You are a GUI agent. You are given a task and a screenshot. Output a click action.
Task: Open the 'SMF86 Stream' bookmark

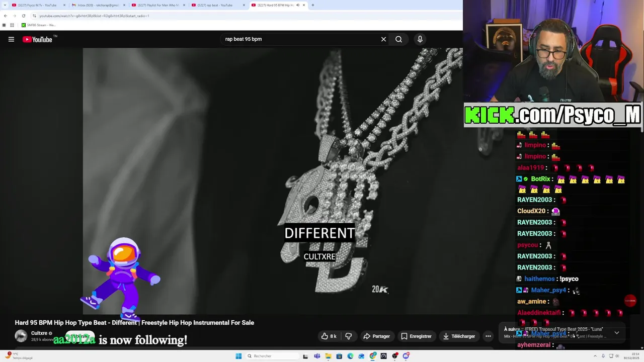(38, 25)
